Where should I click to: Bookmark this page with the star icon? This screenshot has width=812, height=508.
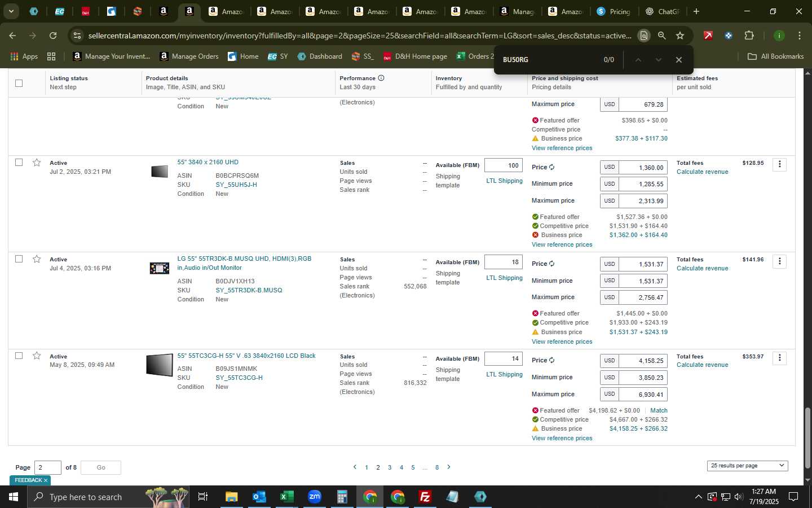pyautogui.click(x=680, y=36)
